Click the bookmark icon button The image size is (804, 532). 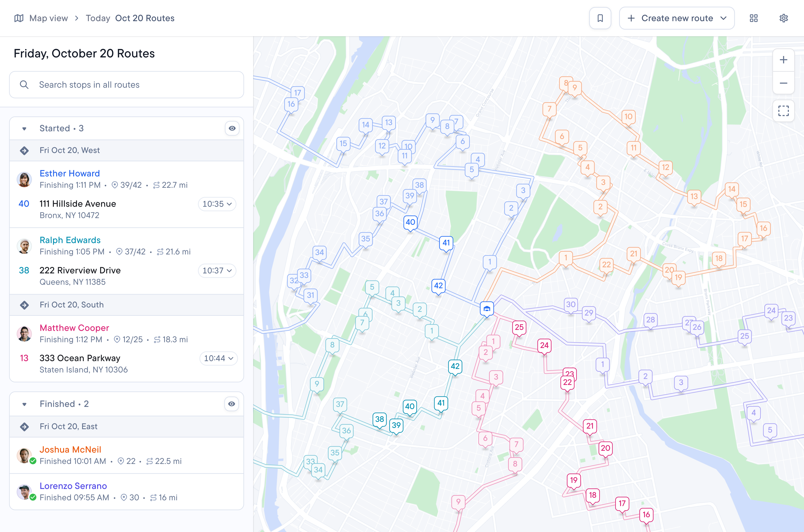600,18
